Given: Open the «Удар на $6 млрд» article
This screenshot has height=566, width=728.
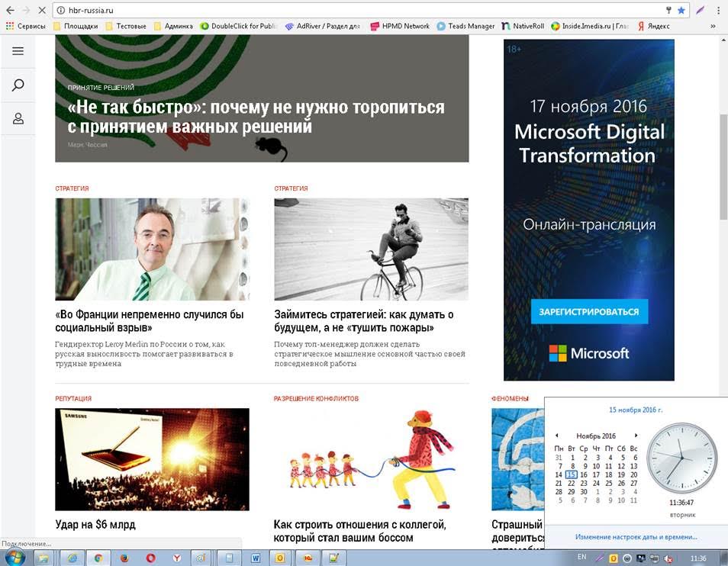Looking at the screenshot, I should click(95, 525).
